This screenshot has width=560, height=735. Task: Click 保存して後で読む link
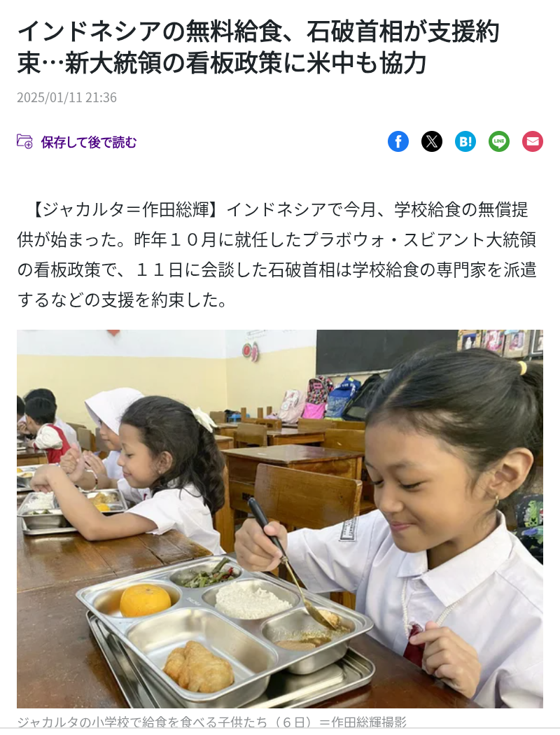point(89,142)
